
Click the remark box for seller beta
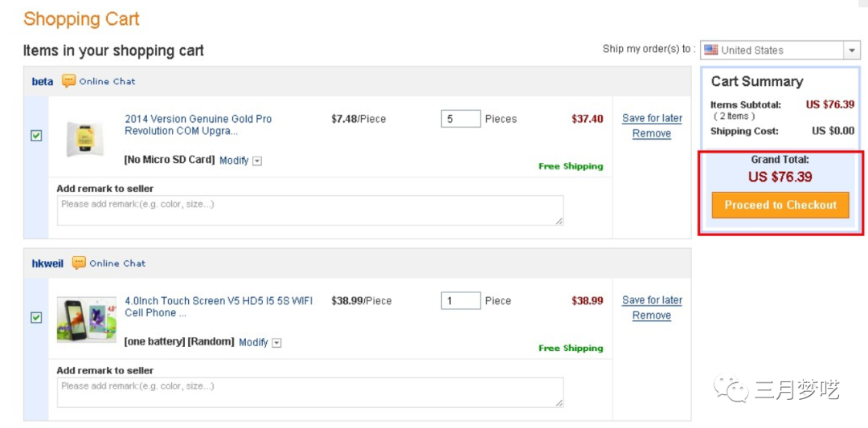[x=309, y=210]
